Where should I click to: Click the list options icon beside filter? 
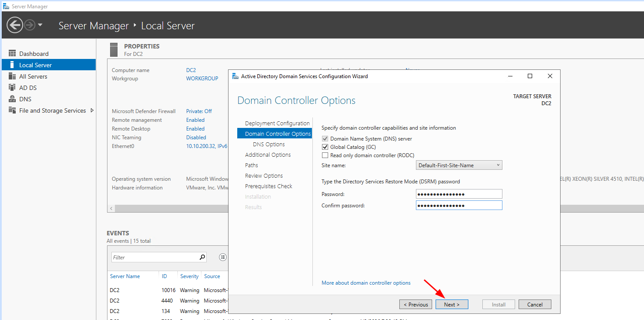[x=223, y=257]
